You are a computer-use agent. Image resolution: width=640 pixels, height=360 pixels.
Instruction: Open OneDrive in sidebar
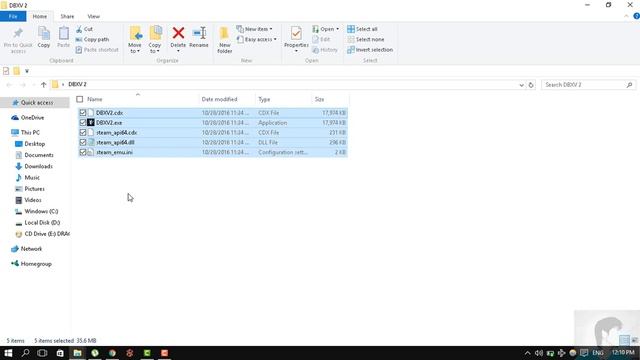pos(32,118)
